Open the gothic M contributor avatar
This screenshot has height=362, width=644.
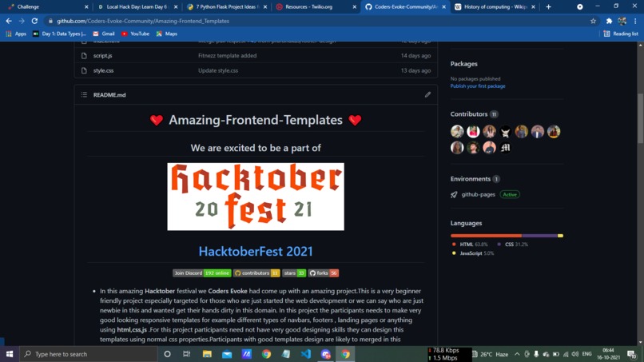(505, 148)
